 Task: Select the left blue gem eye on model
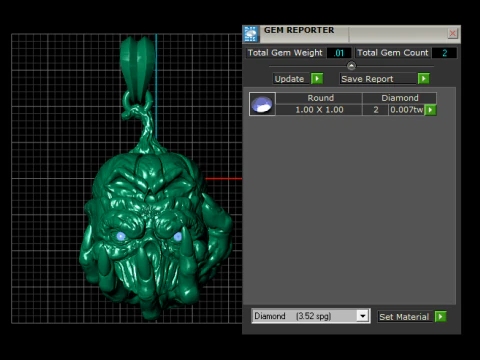(x=121, y=236)
